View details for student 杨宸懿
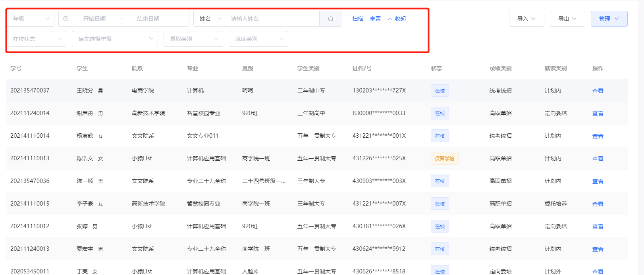The height and width of the screenshot is (275, 644). 598,136
